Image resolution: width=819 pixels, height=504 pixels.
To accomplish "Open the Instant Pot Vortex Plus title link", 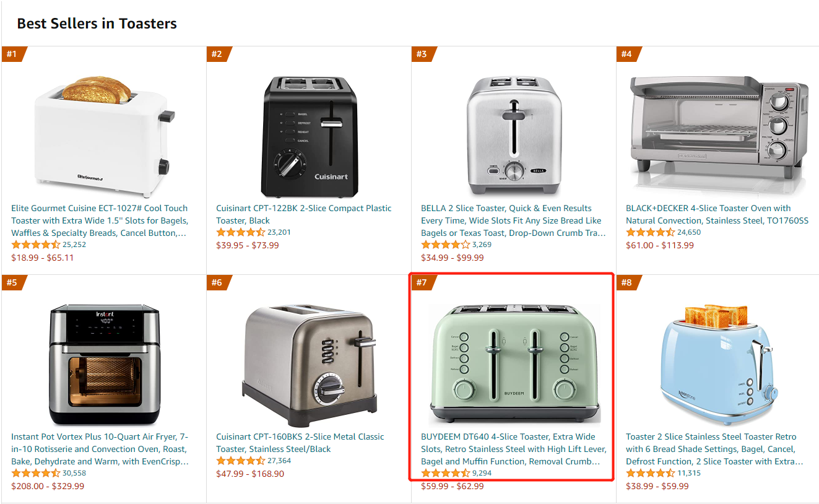I will point(100,449).
